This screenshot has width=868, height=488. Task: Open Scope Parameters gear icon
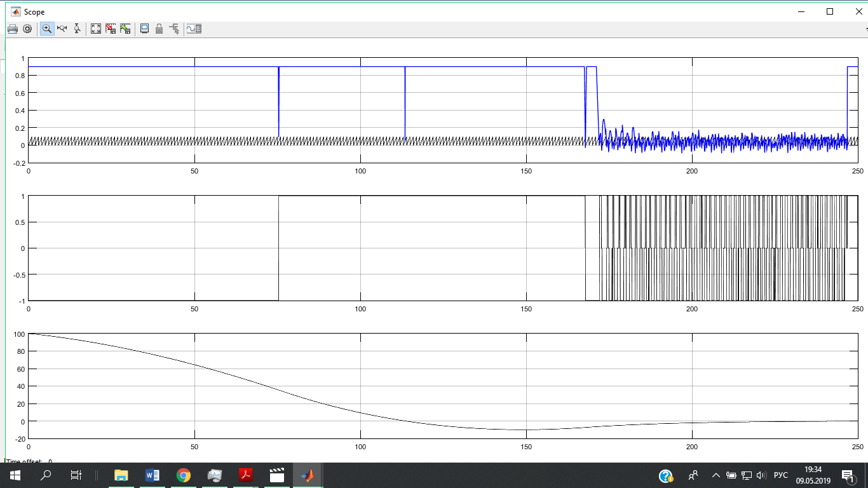tap(27, 29)
